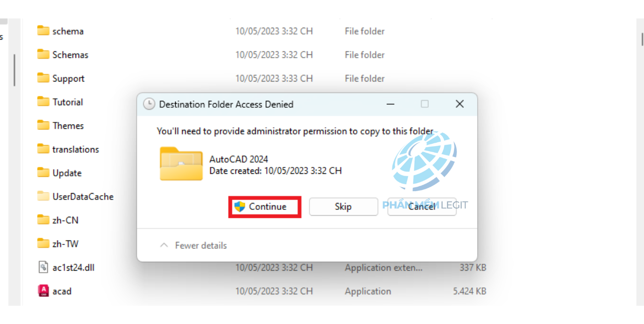Click the schema folder icon

click(43, 31)
